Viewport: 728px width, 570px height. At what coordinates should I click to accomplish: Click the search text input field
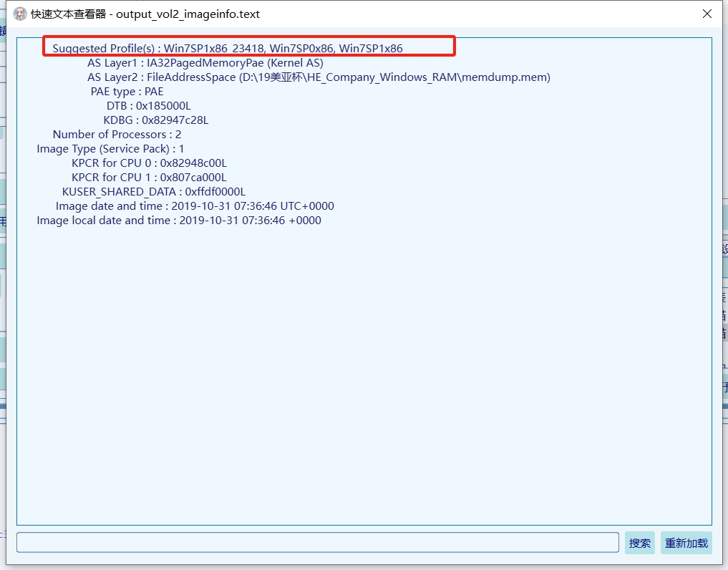click(x=318, y=543)
